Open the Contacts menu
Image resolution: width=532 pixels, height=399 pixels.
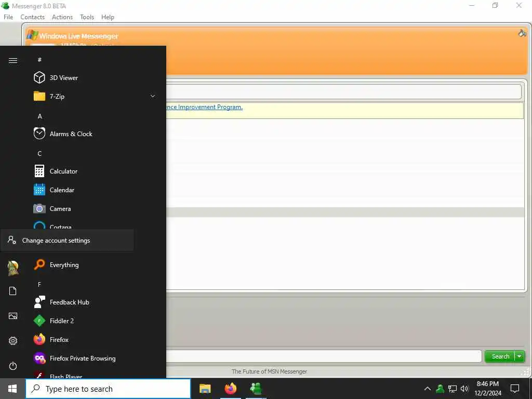(33, 17)
